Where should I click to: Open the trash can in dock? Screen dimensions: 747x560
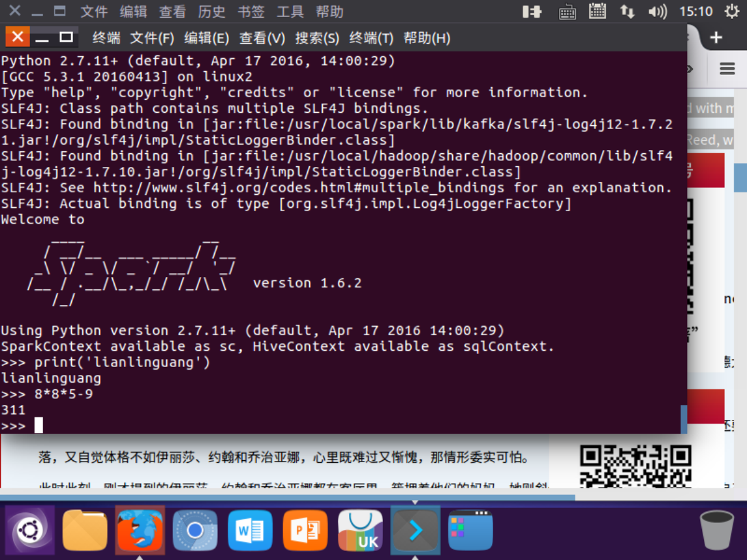pos(716,530)
